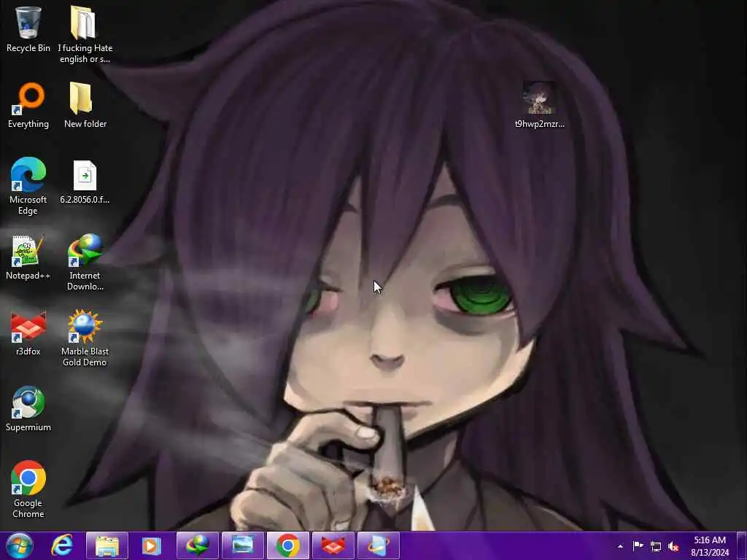Open Internet Download Manager taskbar button
This screenshot has height=560, width=747.
(x=197, y=545)
